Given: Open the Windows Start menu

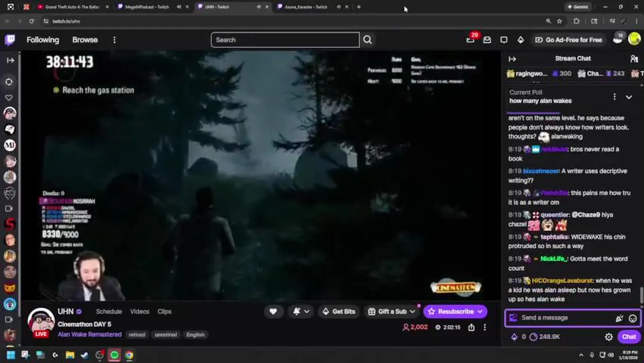Looking at the screenshot, I should (x=10, y=355).
